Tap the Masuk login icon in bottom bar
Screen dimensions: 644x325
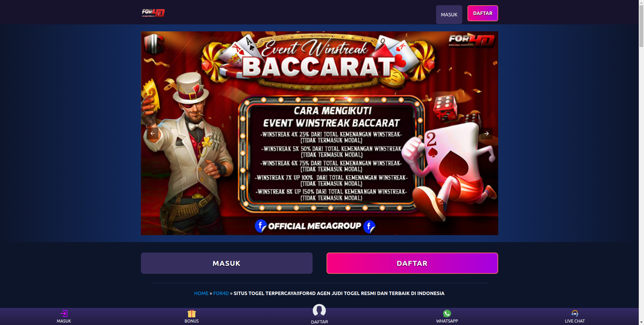64,314
